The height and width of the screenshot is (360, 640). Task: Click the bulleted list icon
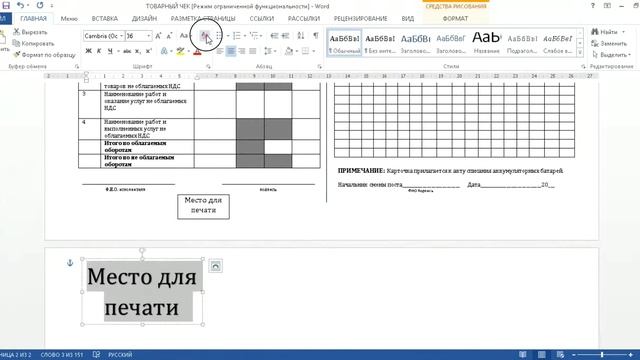pyautogui.click(x=219, y=36)
